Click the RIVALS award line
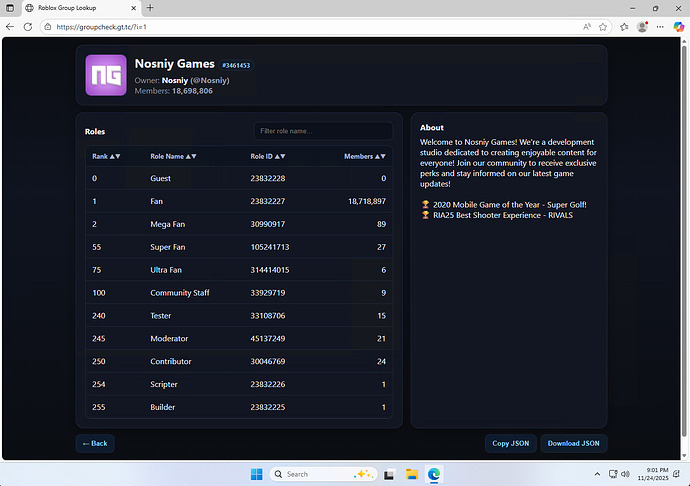690x486 pixels. click(497, 215)
